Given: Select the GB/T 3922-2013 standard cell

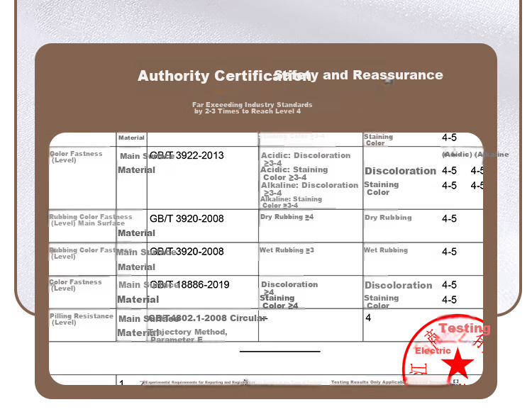Looking at the screenshot, I should 203,178.
